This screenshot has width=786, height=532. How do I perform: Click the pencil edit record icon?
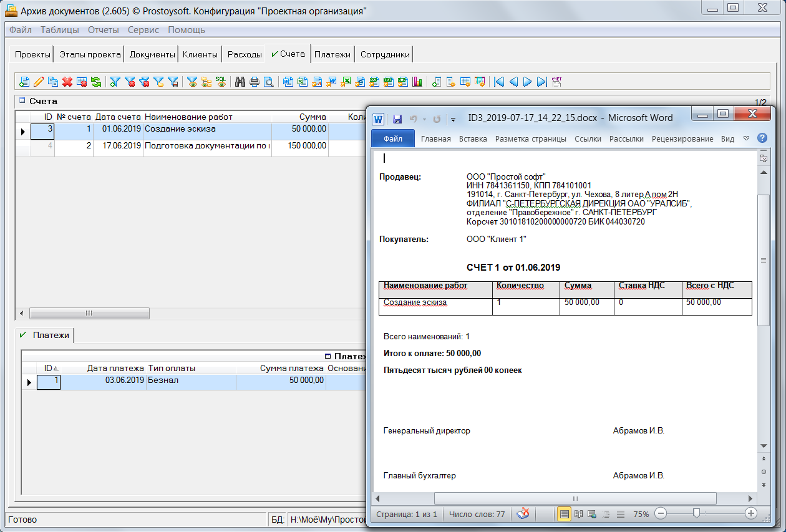39,82
